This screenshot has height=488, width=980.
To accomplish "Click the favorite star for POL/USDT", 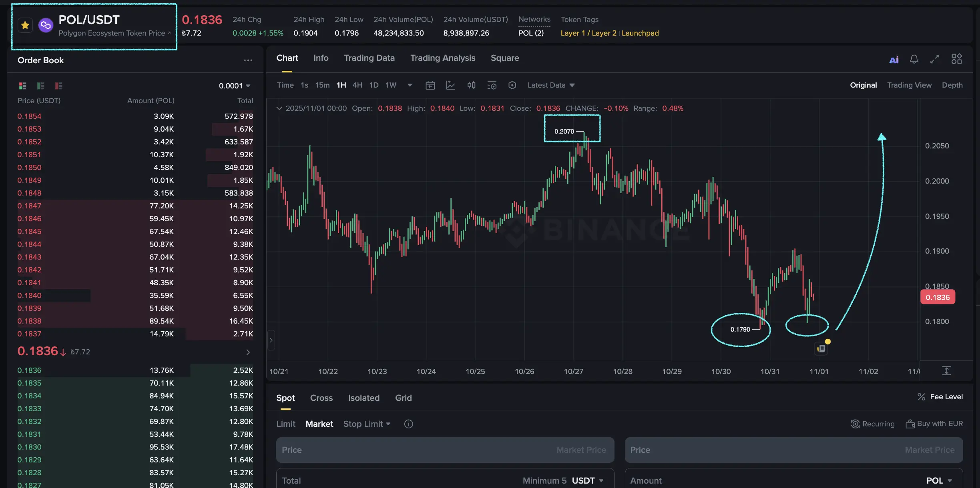I will pyautogui.click(x=25, y=26).
